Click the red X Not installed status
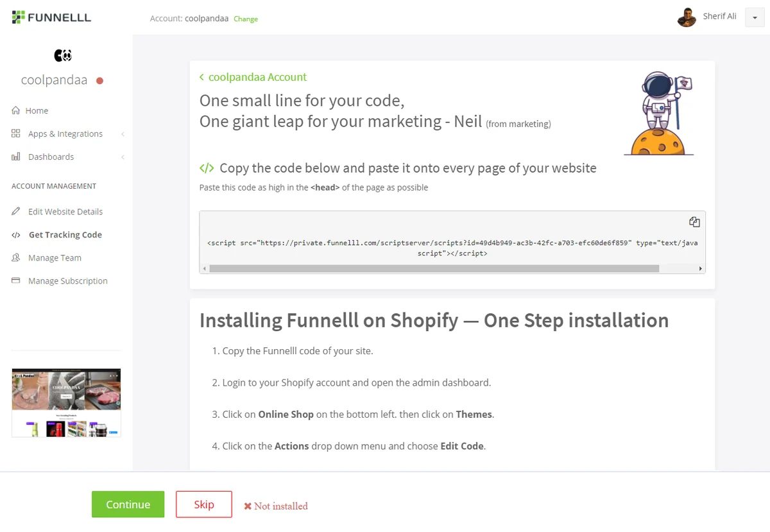Screen dimensions: 770x532 click(x=276, y=506)
